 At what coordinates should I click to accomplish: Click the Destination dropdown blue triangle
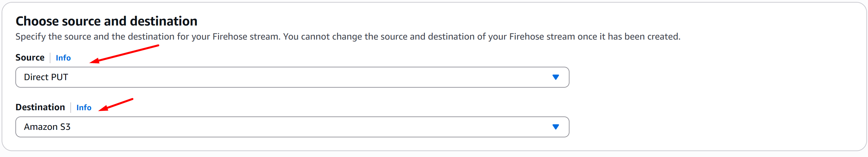pos(555,127)
